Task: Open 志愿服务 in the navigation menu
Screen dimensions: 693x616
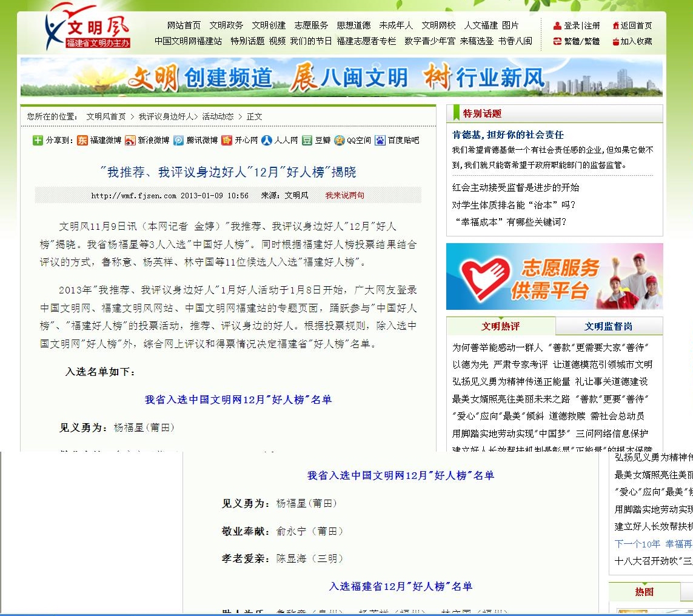Action: click(x=311, y=25)
